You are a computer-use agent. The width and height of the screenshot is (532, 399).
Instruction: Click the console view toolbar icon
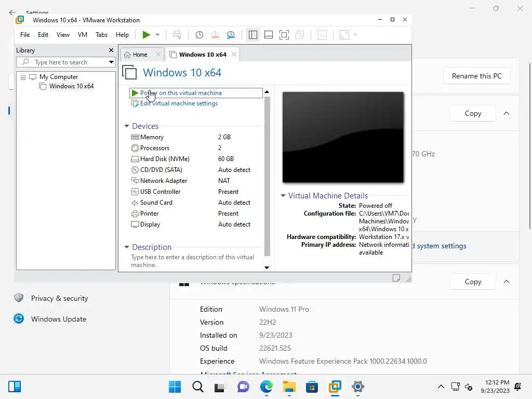(x=322, y=35)
